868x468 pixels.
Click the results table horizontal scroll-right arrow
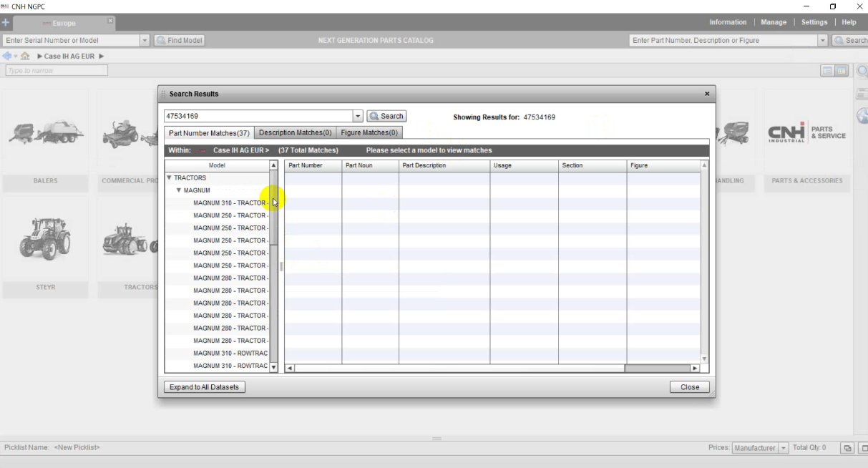(x=694, y=369)
